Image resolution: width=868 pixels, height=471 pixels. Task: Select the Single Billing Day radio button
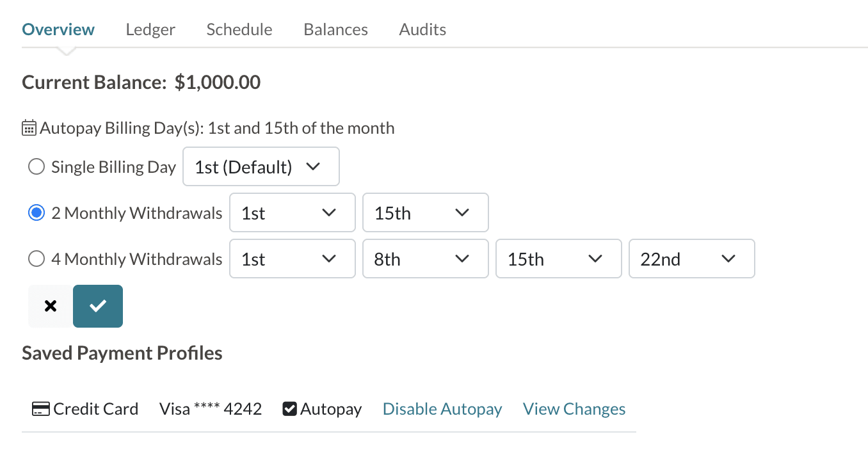pyautogui.click(x=36, y=167)
